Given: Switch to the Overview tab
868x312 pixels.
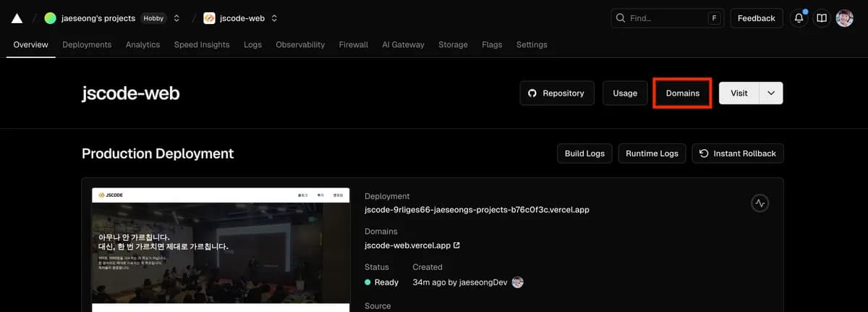Looking at the screenshot, I should point(30,45).
